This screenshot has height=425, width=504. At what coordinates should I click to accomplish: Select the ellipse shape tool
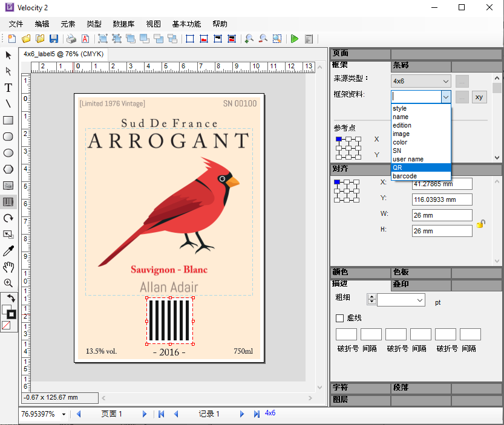coord(8,153)
